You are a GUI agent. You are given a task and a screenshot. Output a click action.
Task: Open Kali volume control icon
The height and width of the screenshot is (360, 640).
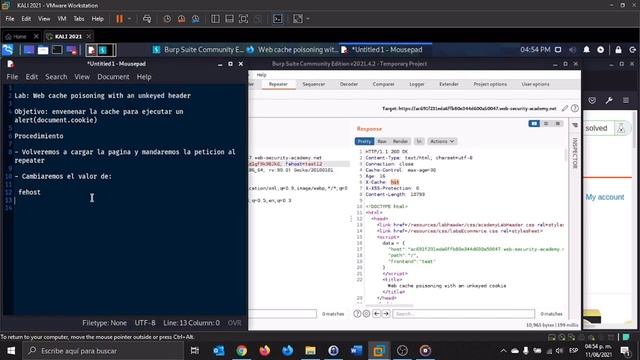coord(572,50)
